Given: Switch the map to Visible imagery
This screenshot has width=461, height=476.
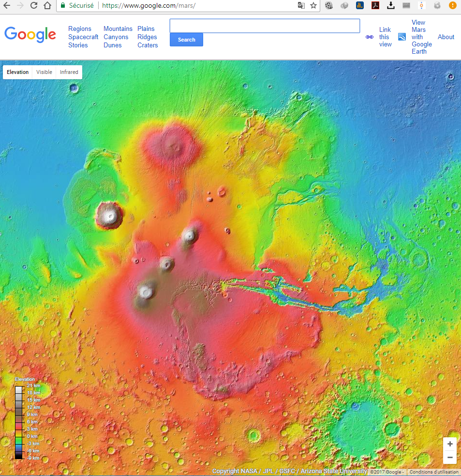Looking at the screenshot, I should [44, 72].
